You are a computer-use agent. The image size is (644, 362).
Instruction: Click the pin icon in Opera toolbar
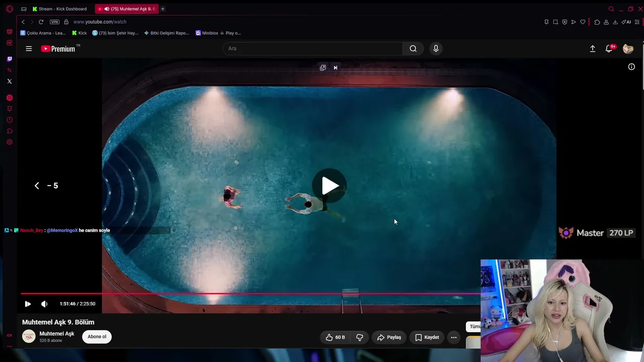tap(546, 22)
